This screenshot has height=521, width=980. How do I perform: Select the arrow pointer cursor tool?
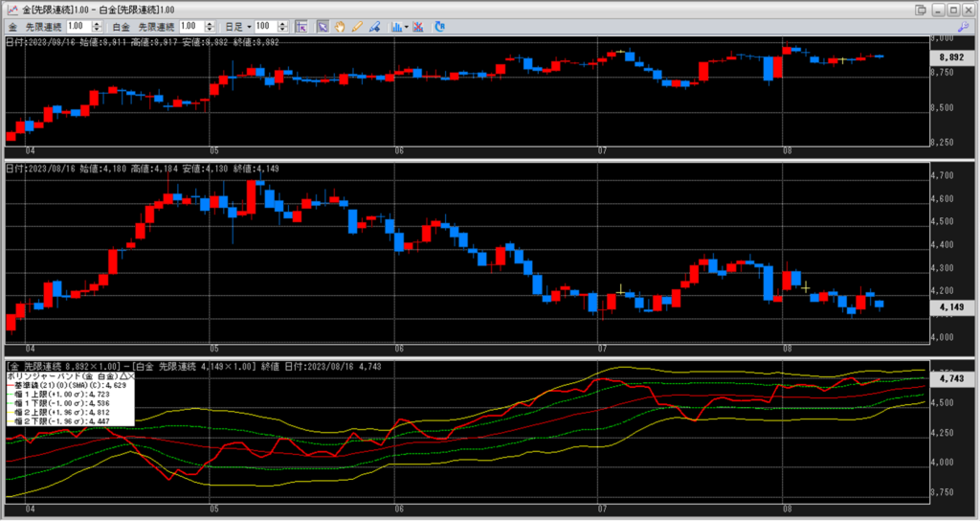[323, 27]
